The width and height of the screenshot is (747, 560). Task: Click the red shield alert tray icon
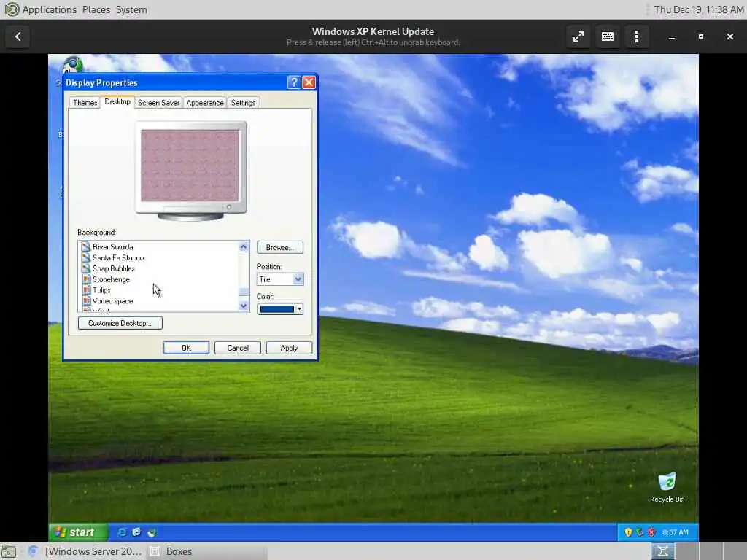(651, 532)
